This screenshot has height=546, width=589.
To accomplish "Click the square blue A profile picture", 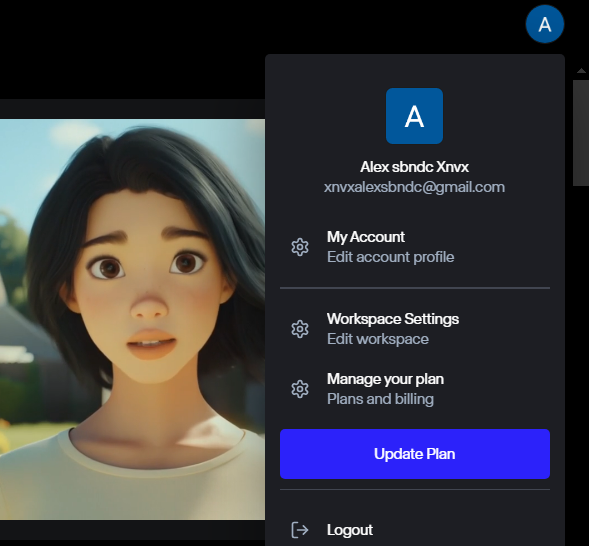I will pyautogui.click(x=414, y=116).
